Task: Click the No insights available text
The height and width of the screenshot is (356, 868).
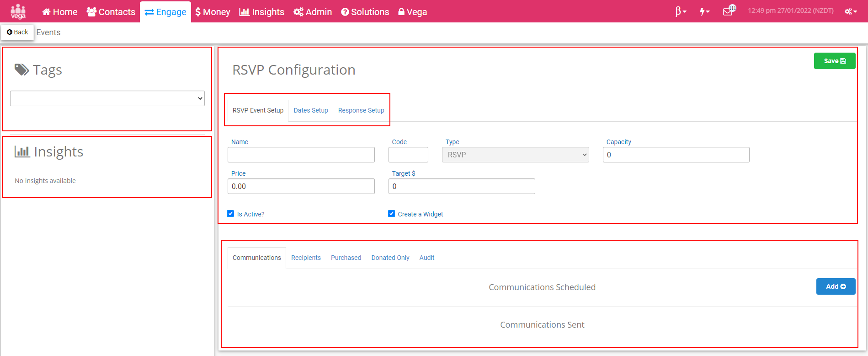Action: [x=45, y=181]
